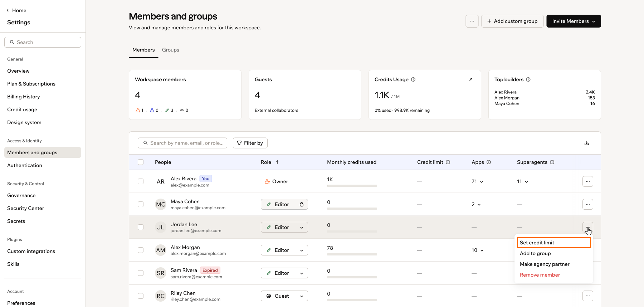Select Set credit limit from the menu

[554, 243]
